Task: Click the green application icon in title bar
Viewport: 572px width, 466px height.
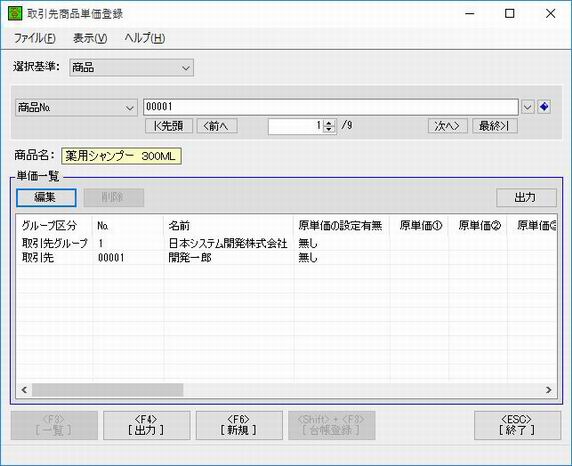Action: (x=15, y=14)
